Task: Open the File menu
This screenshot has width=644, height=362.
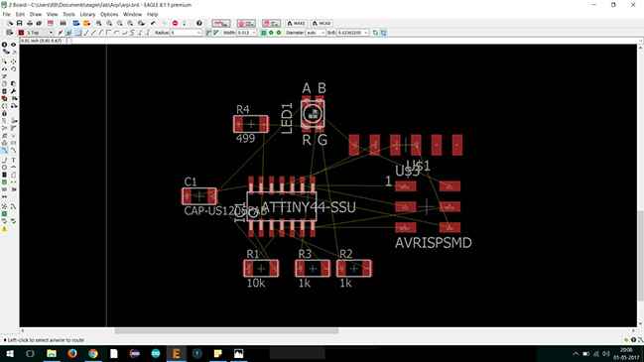Action: click(x=6, y=14)
